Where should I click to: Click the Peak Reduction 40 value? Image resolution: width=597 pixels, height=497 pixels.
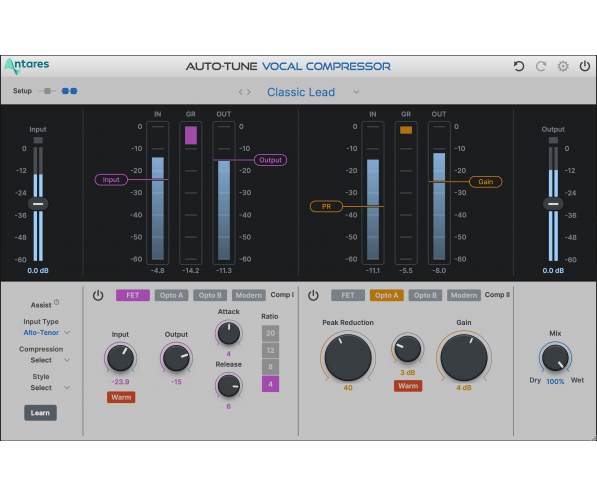348,388
